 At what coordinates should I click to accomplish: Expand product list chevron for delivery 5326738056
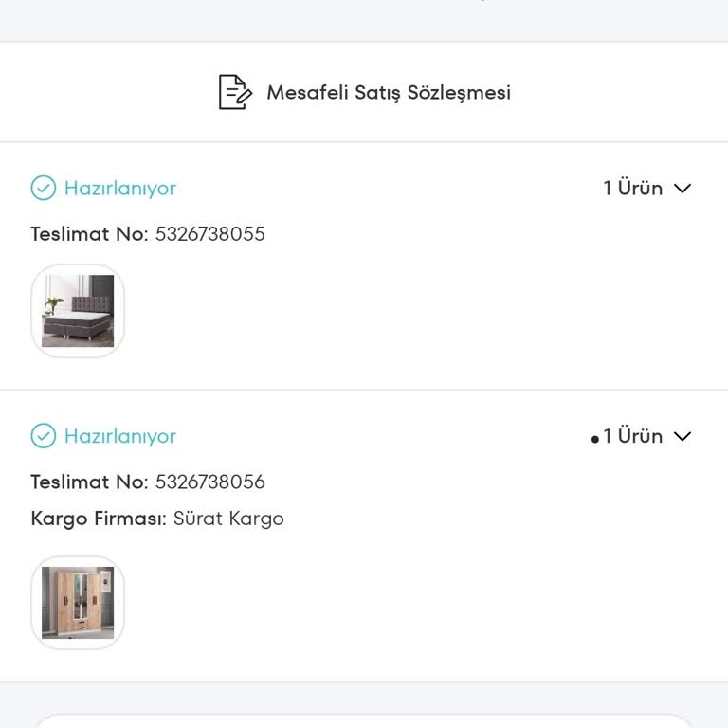(682, 436)
